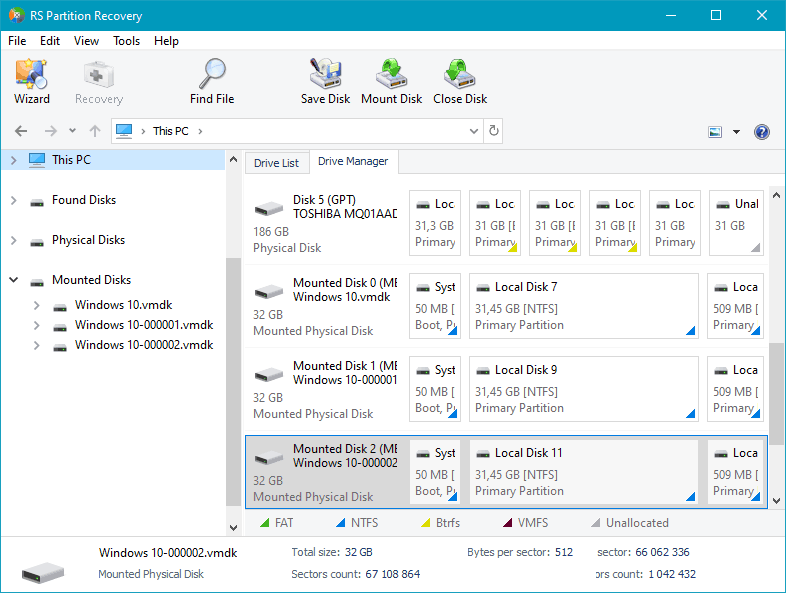Open the View menu

tap(86, 41)
